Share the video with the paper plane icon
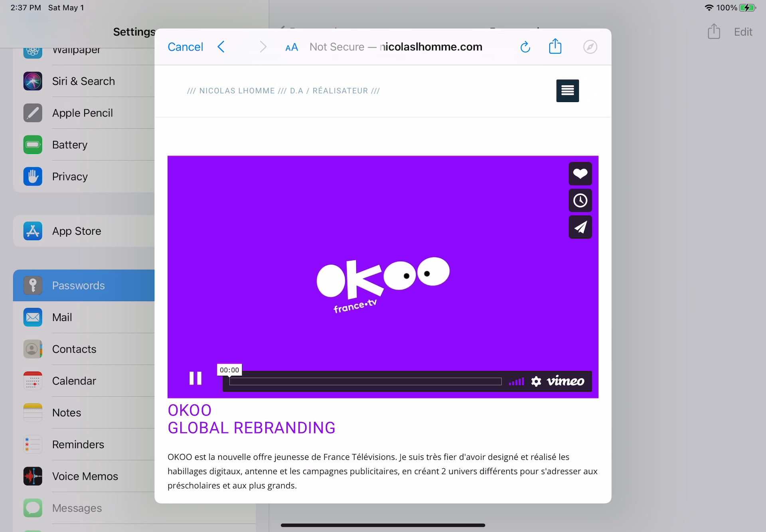This screenshot has width=766, height=532. pos(580,227)
